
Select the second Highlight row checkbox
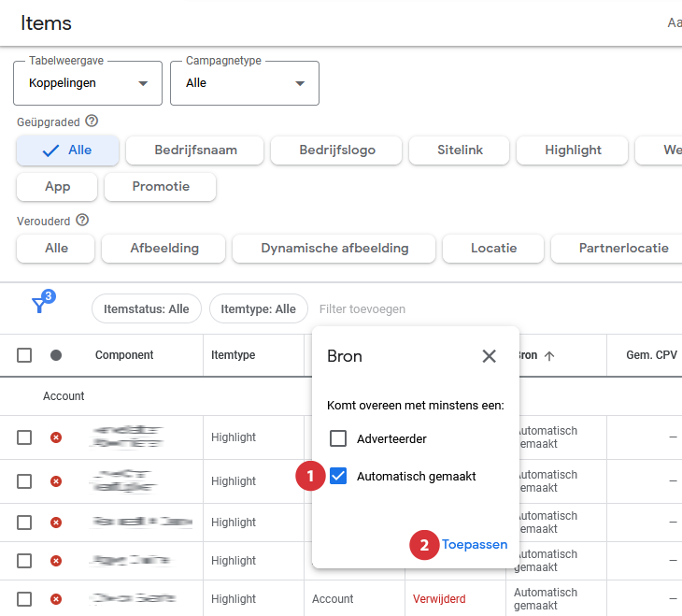(x=24, y=481)
